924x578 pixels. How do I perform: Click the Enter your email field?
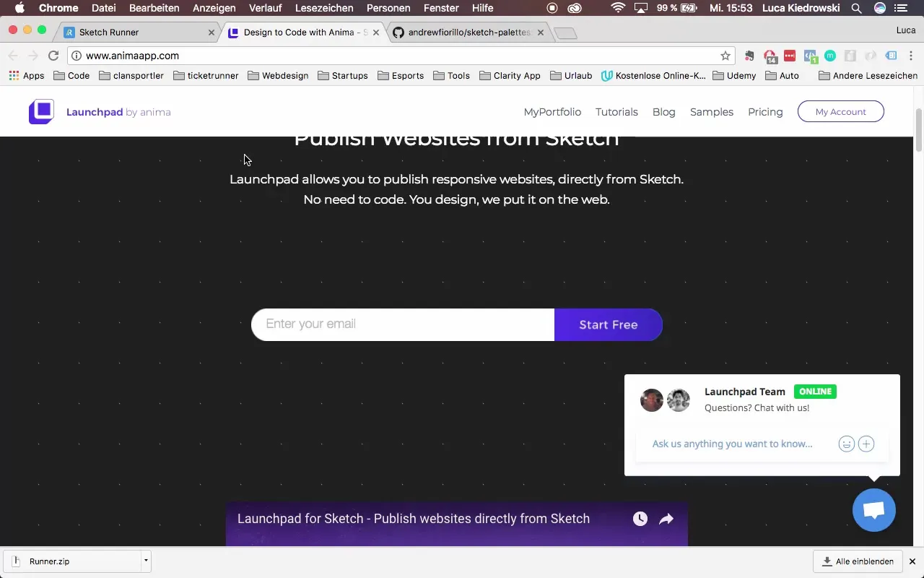403,324
